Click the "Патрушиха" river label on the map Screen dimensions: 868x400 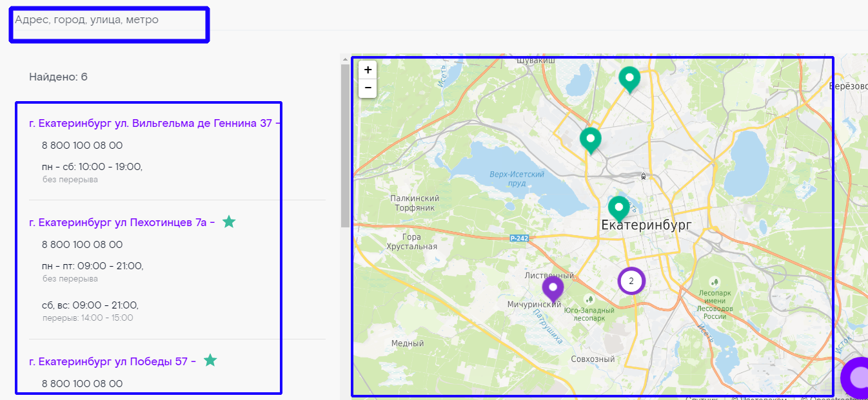tap(548, 327)
